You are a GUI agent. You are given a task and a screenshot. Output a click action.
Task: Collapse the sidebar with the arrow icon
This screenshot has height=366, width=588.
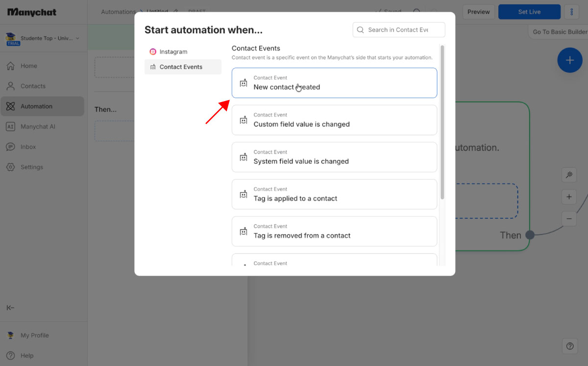tap(10, 308)
